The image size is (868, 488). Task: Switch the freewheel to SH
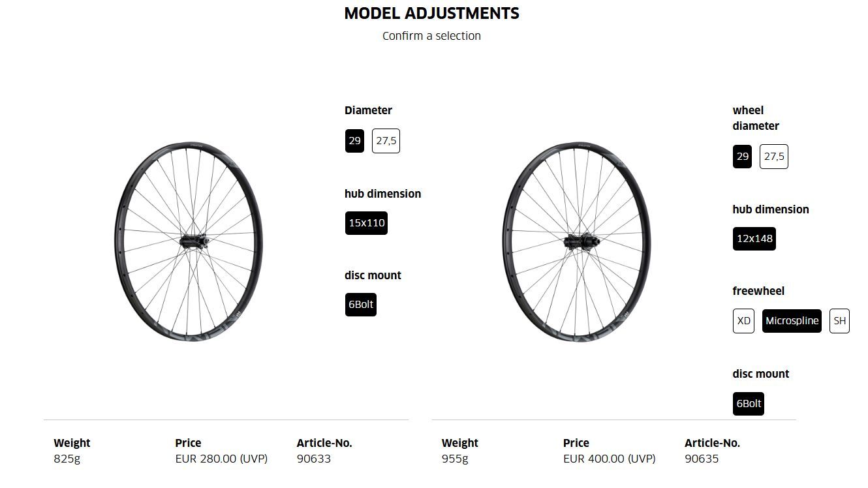tap(839, 321)
